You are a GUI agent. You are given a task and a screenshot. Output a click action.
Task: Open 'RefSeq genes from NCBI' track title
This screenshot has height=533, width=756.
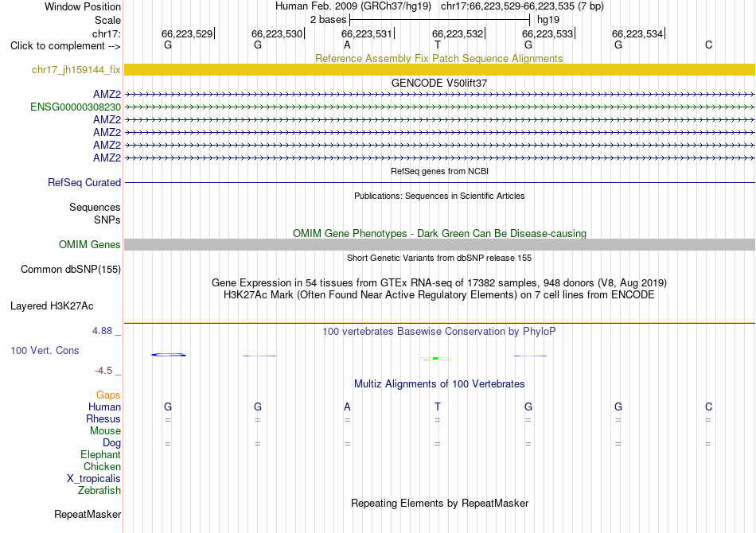pyautogui.click(x=439, y=171)
